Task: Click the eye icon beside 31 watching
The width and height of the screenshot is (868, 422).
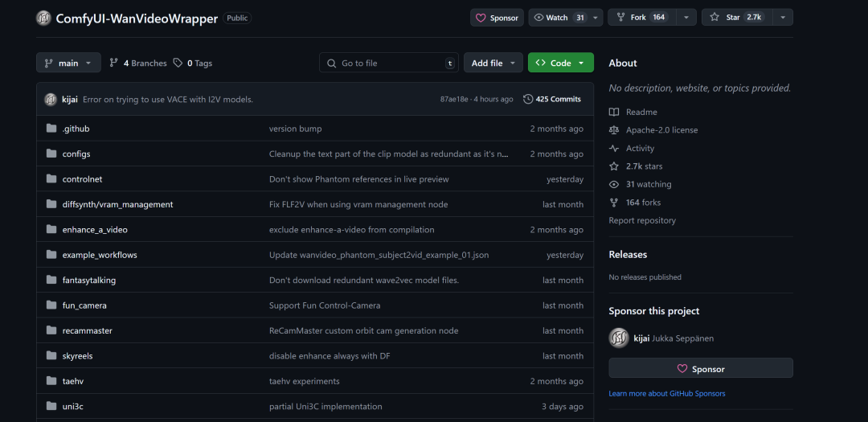Action: click(613, 184)
